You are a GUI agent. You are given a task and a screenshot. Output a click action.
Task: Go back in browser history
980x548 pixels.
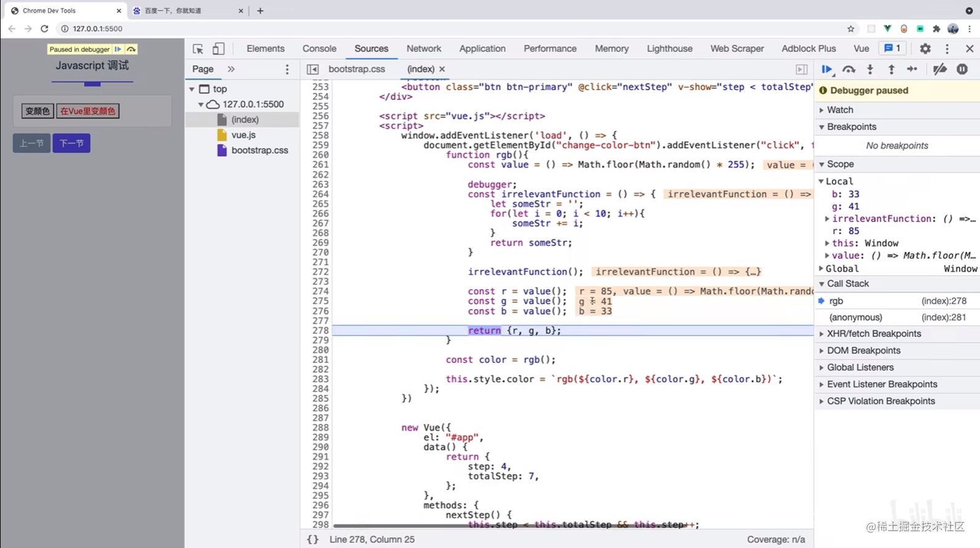(x=12, y=28)
